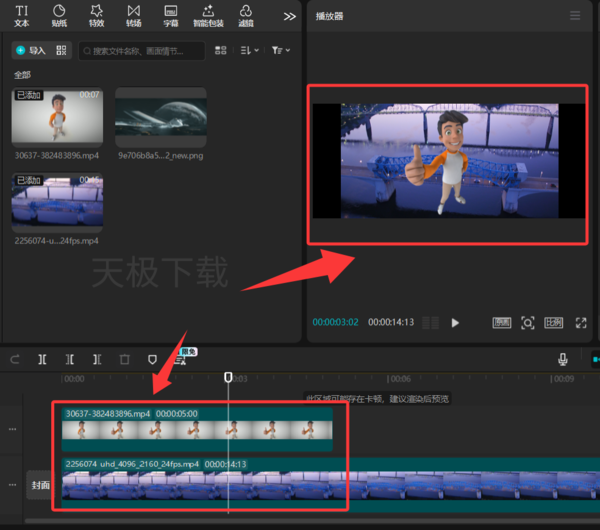Click file name 9e706b8a5...2_new.png

tap(161, 155)
